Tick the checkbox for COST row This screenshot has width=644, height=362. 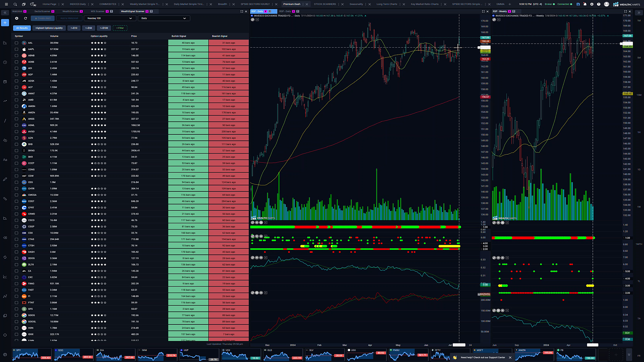(16, 201)
